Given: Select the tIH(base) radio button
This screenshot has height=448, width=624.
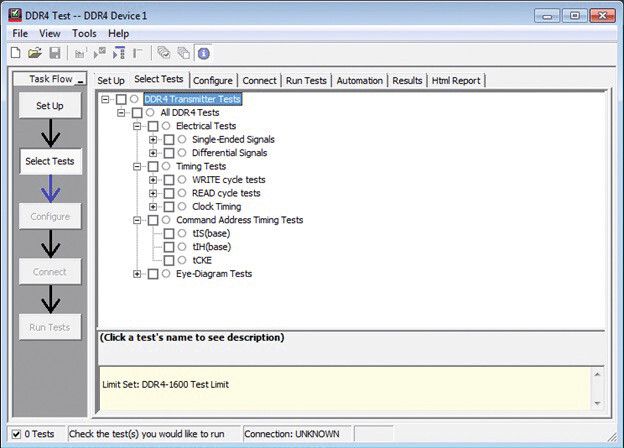Looking at the screenshot, I should point(182,247).
